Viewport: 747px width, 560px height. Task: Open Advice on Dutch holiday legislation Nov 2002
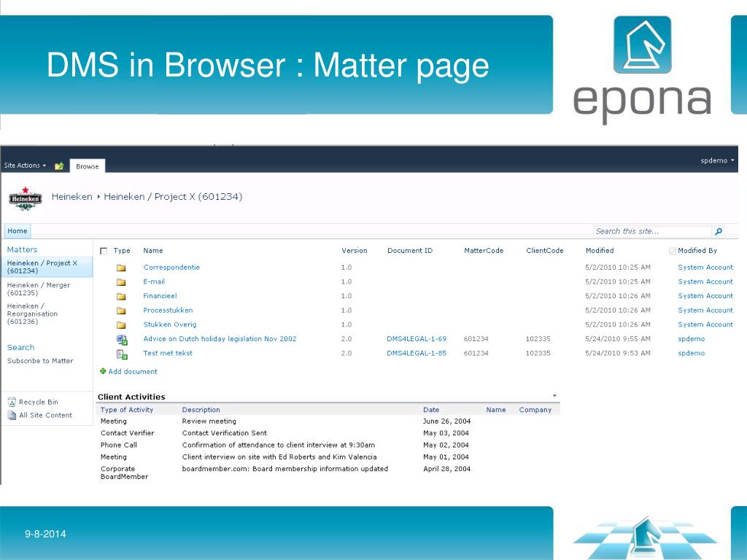220,338
